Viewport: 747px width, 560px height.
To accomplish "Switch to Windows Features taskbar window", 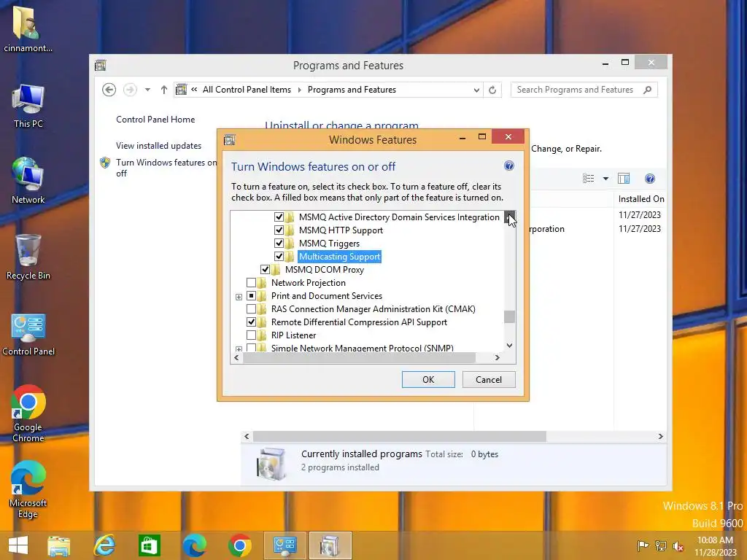I will [330, 545].
